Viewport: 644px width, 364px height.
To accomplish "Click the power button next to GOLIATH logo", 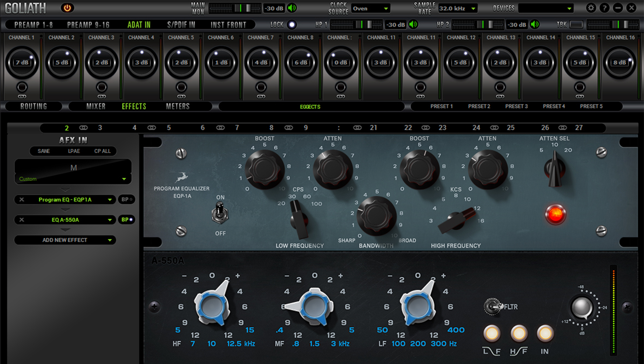I will [67, 8].
